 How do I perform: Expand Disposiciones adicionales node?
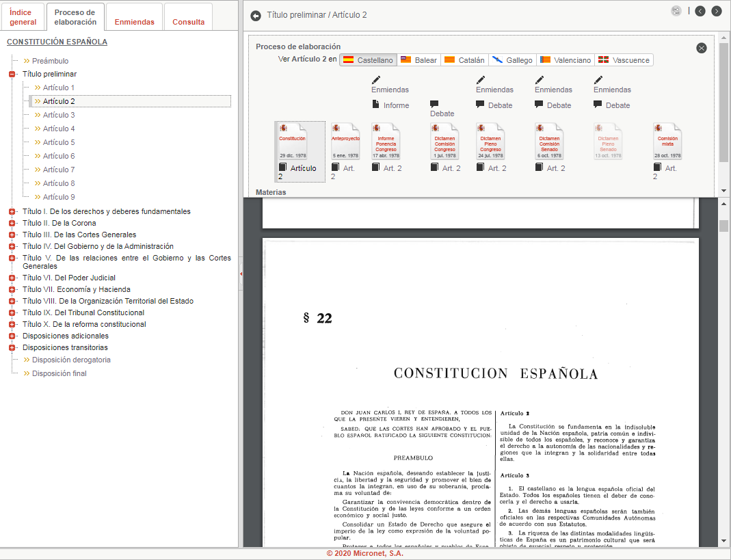(12, 336)
